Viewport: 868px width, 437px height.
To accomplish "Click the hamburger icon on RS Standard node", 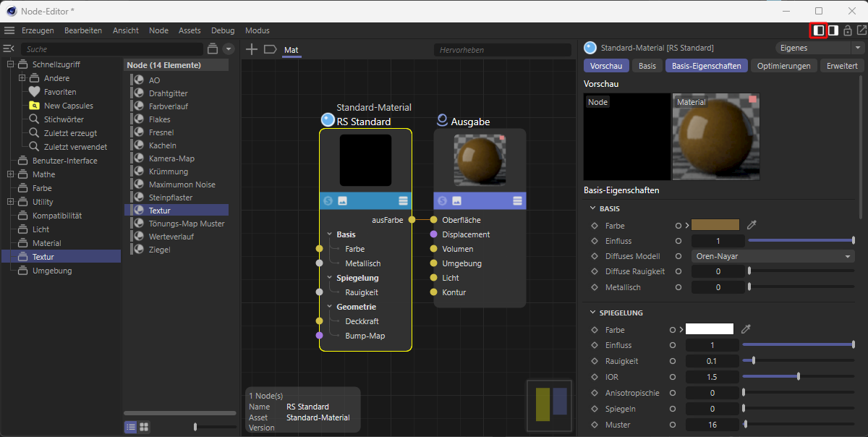I will pyautogui.click(x=403, y=200).
